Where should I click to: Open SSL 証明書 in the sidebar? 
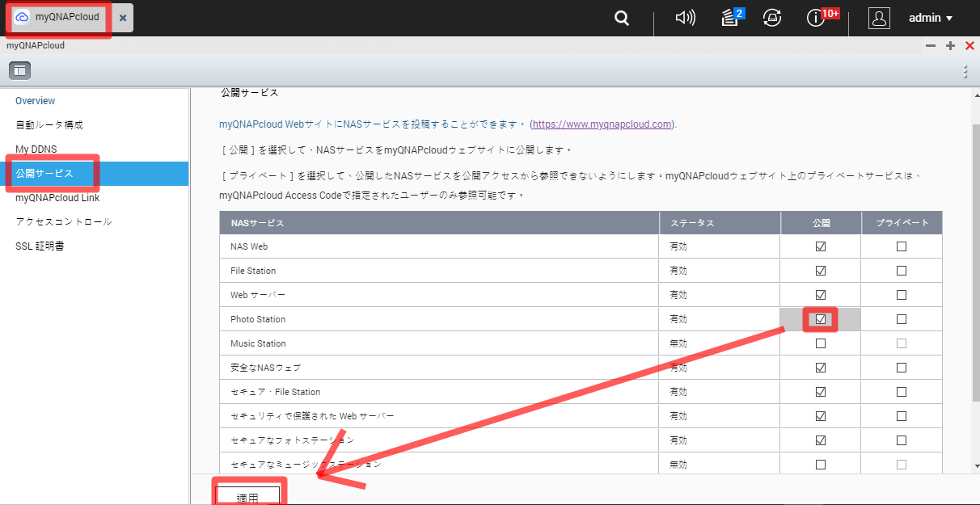[x=40, y=246]
